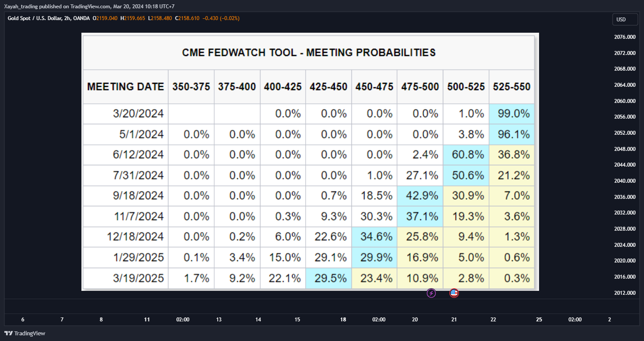Click the 2012.000 price axis label
The width and height of the screenshot is (644, 341).
click(624, 293)
